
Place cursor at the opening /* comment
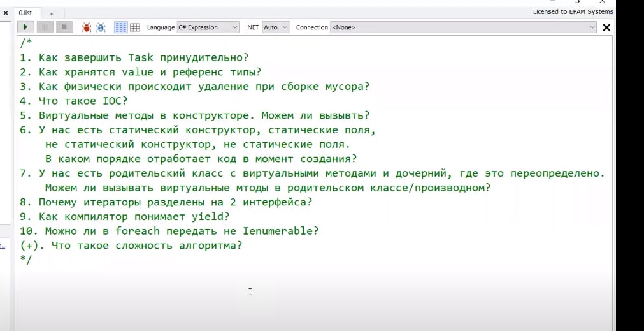click(x=26, y=42)
